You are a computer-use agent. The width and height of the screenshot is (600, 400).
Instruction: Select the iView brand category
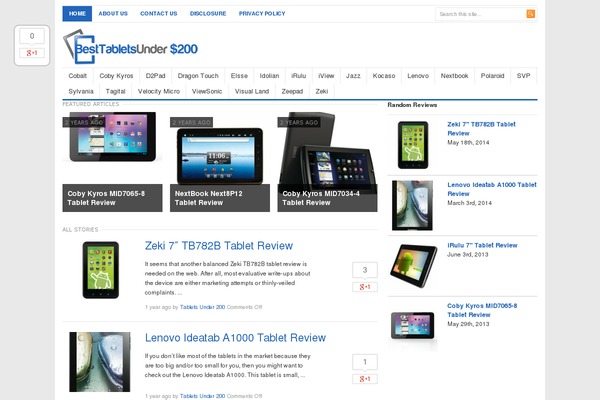[x=326, y=76]
